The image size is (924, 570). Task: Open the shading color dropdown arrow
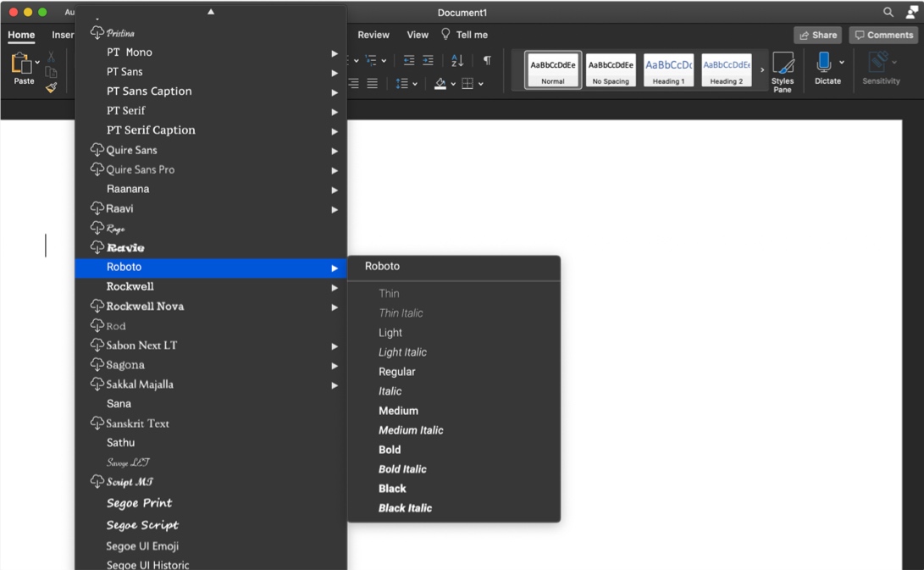[453, 84]
